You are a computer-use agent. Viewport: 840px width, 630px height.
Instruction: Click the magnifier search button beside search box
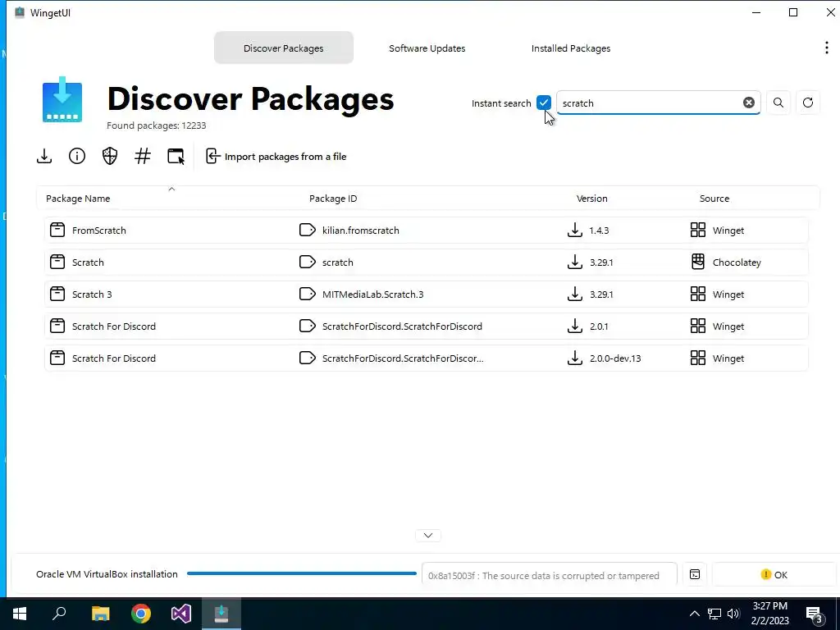coord(778,103)
